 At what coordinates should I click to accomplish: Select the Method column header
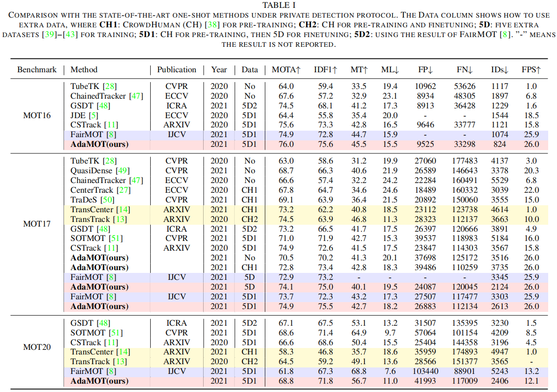click(x=84, y=70)
